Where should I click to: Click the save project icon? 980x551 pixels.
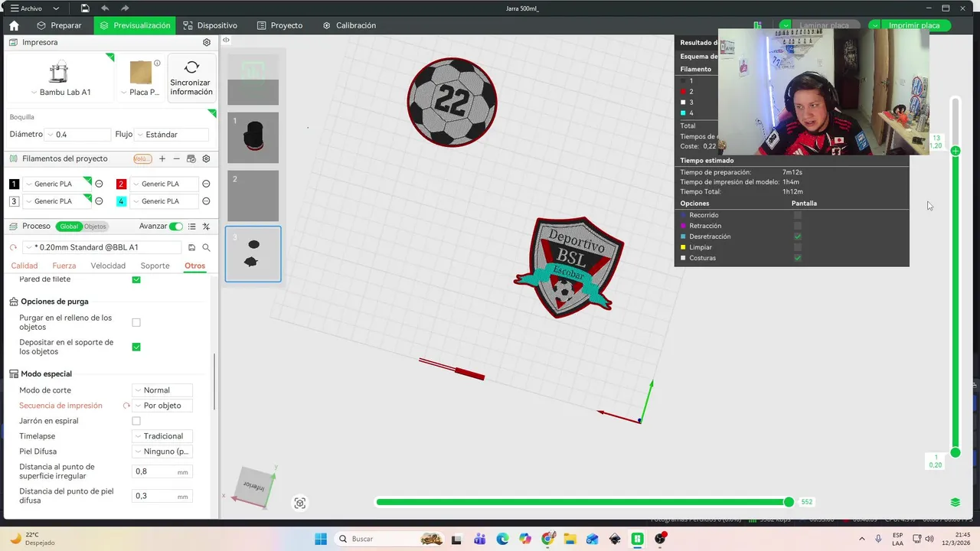click(85, 8)
